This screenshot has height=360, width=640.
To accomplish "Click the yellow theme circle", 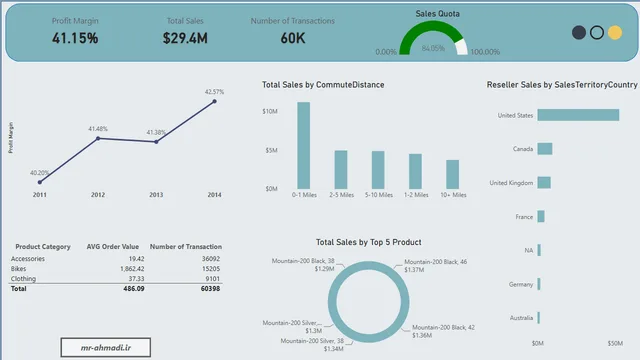I will (615, 33).
